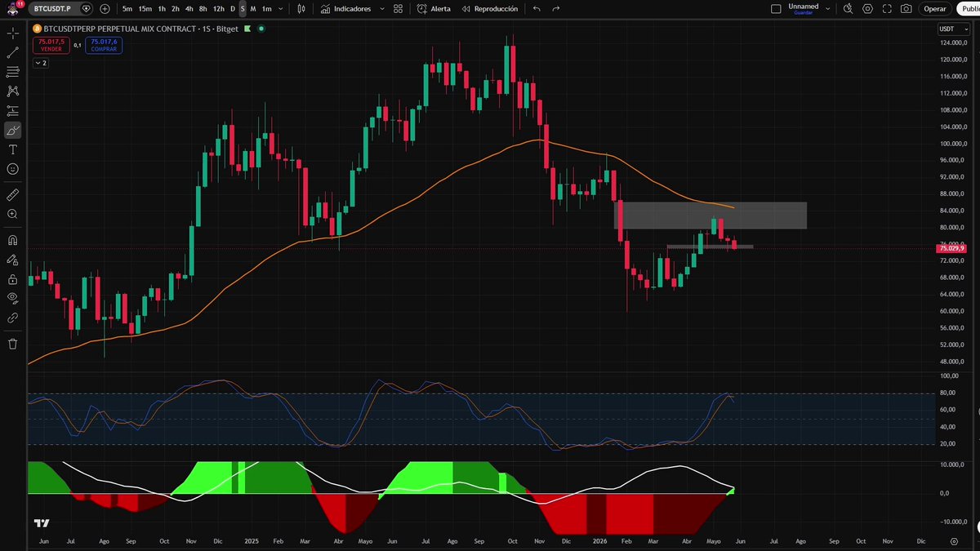
Task: Toggle lock all drawings
Action: [x=13, y=279]
